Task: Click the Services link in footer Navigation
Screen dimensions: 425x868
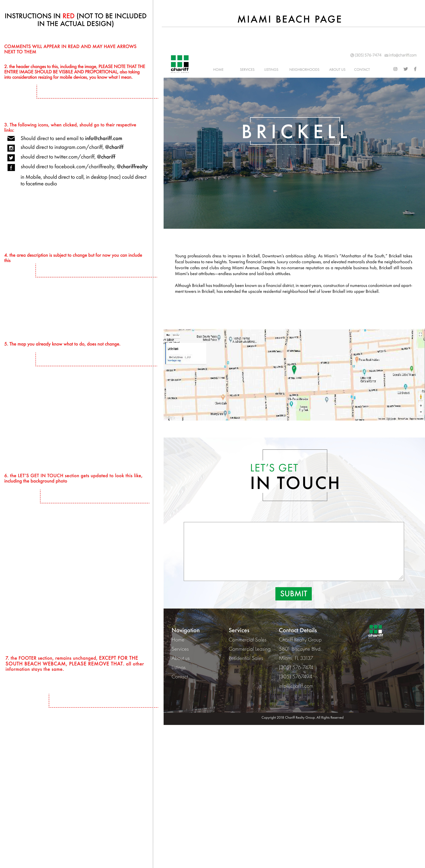Action: [x=180, y=649]
